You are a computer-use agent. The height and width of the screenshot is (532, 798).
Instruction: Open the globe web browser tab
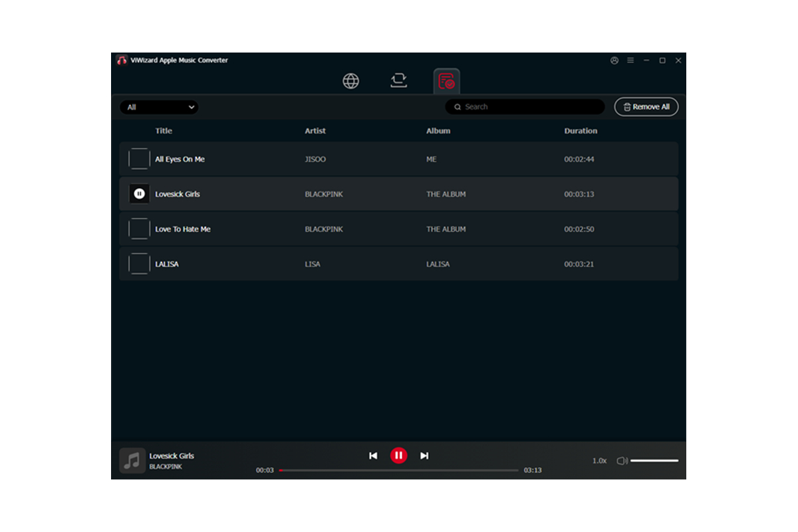coord(350,81)
